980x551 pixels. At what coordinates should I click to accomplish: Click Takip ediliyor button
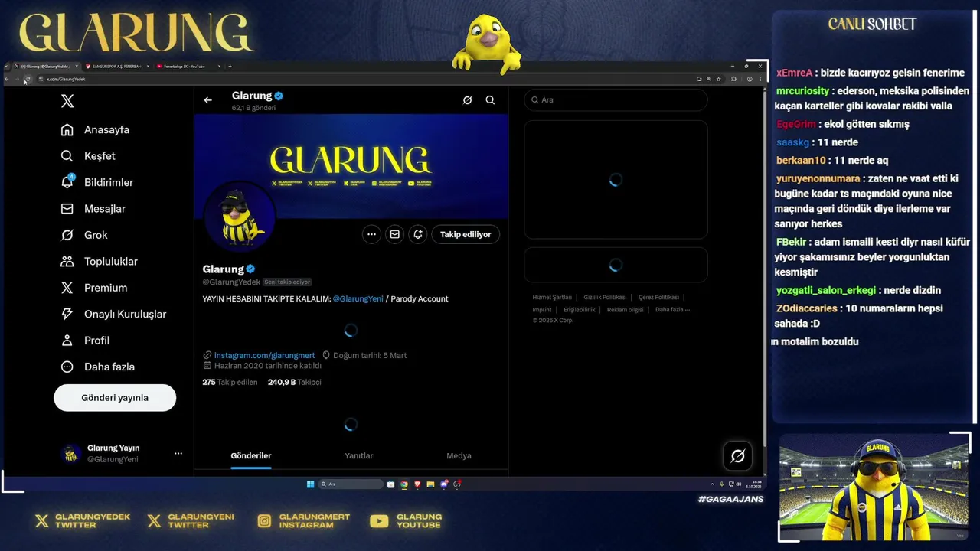pos(465,235)
